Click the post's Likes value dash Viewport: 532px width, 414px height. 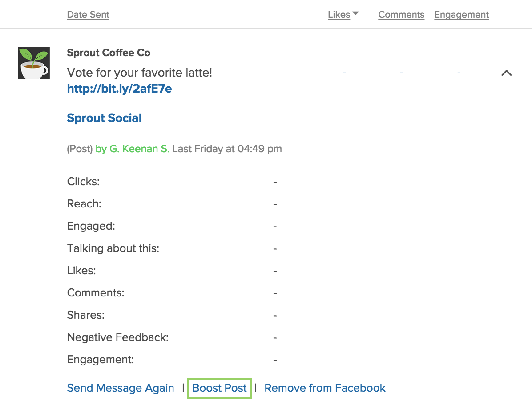344,73
